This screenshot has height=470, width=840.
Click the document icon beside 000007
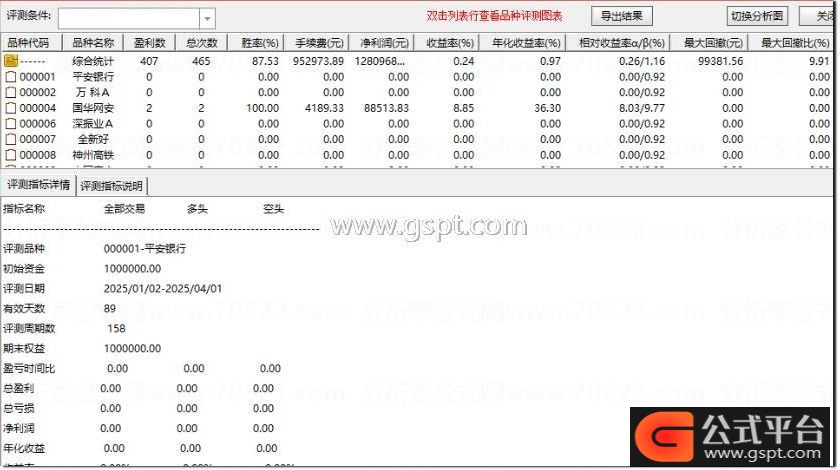coord(11,139)
